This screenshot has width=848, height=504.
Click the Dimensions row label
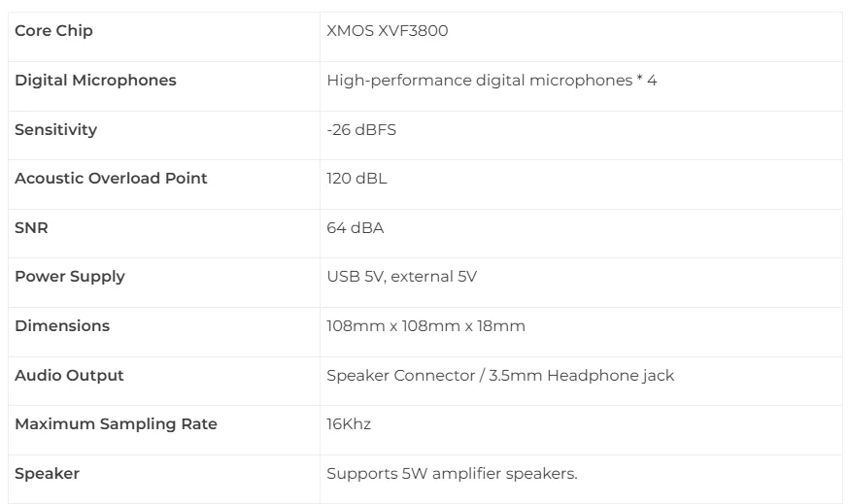click(62, 326)
